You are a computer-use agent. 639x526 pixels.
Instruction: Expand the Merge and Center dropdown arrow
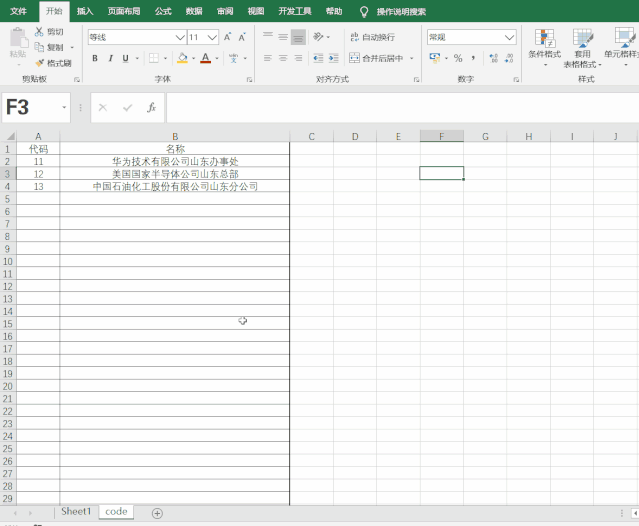tap(412, 58)
